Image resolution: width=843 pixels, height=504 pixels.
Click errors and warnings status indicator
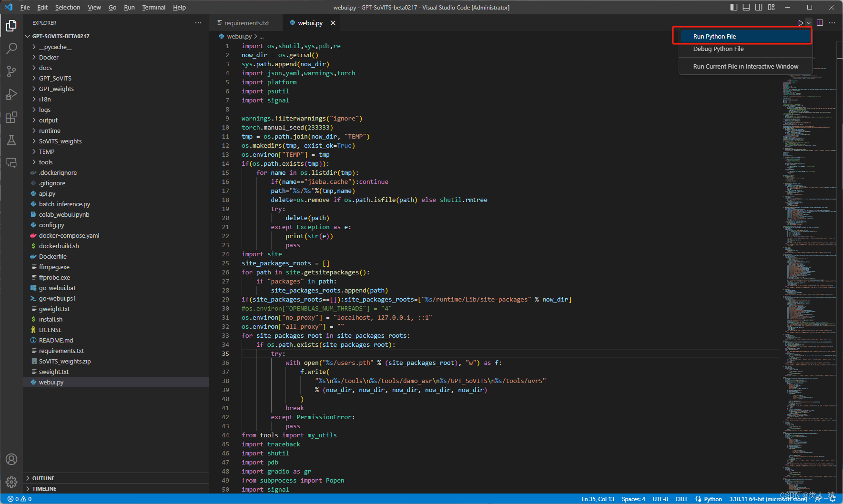[x=20, y=499]
